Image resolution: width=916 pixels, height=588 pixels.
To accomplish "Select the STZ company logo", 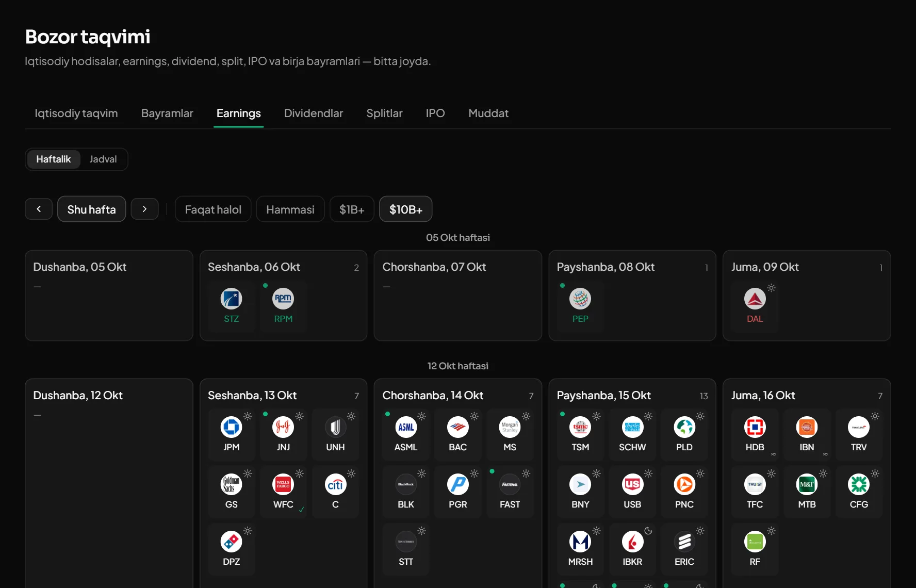I will coord(231,299).
